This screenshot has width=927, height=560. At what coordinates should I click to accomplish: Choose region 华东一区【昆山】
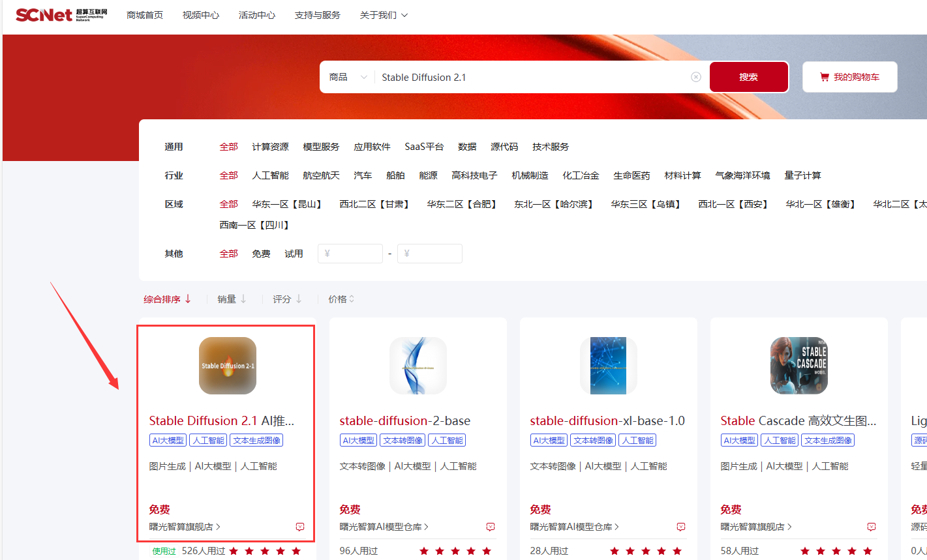coord(288,204)
